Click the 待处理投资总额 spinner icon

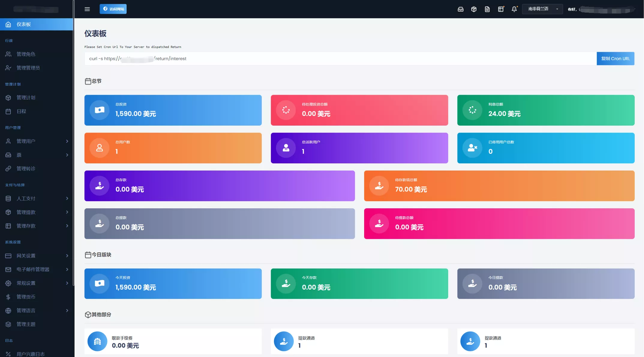tap(286, 110)
